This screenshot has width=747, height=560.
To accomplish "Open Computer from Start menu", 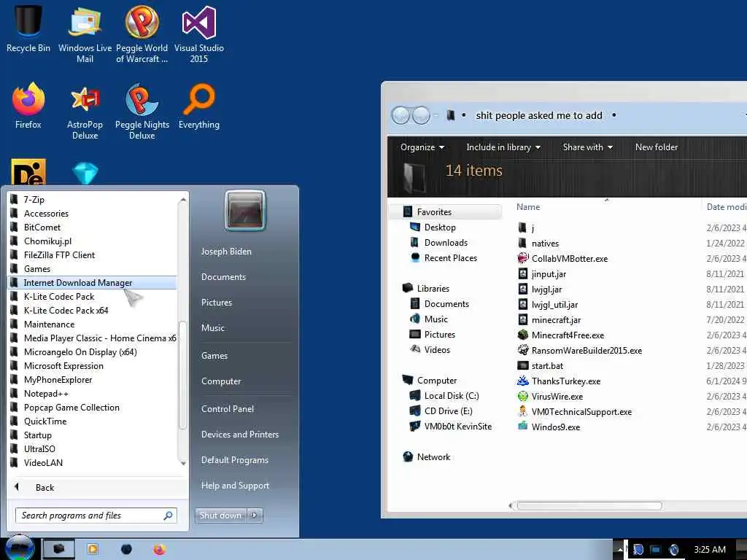I will pyautogui.click(x=221, y=381).
